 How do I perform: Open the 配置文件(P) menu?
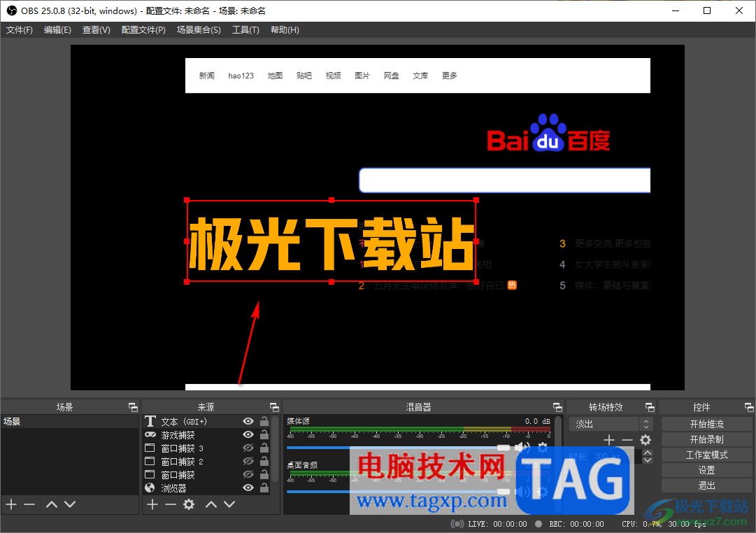(x=143, y=30)
